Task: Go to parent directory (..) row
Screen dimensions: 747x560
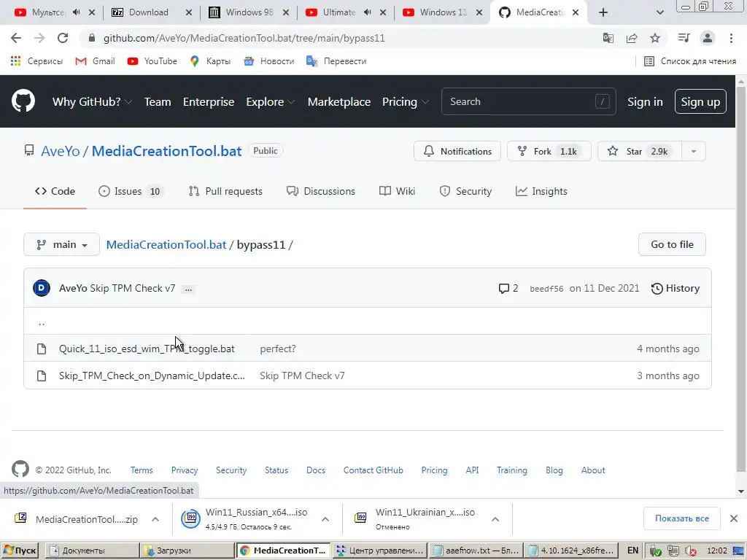Action: click(368, 321)
